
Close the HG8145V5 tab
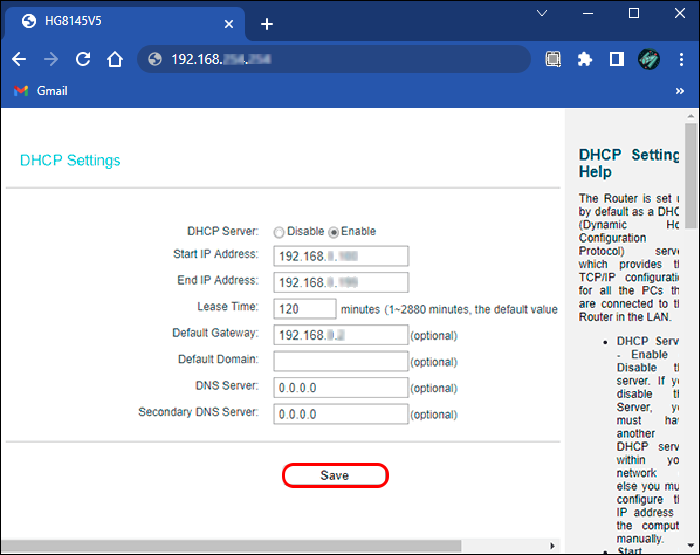(x=231, y=22)
